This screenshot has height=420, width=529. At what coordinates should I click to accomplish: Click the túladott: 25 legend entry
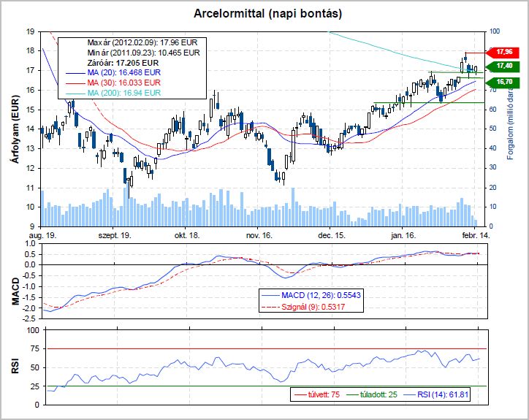[x=372, y=394]
